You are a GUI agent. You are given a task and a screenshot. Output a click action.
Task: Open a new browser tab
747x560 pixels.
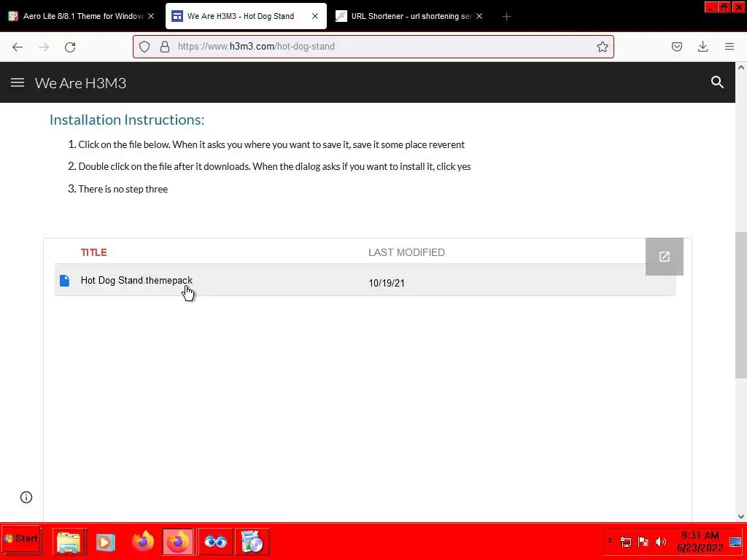tap(506, 16)
